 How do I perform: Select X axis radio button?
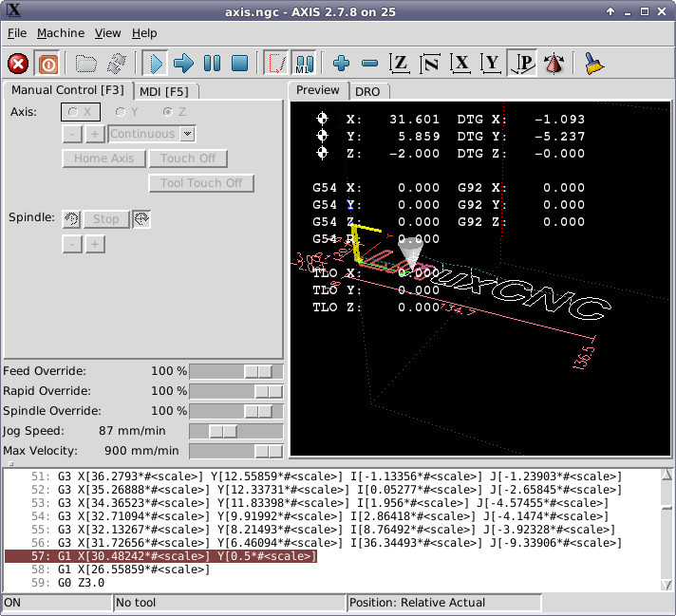coord(81,112)
